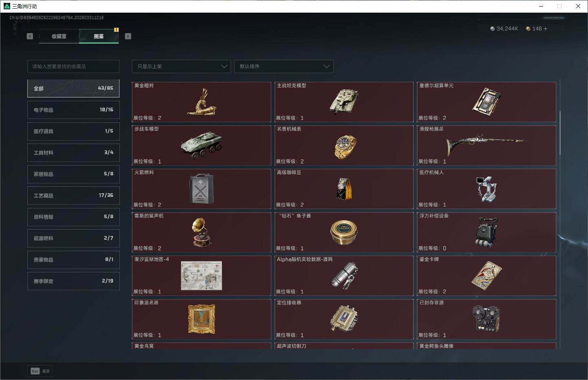Click the 雷斯的留声机 gramophone icon

(x=201, y=232)
